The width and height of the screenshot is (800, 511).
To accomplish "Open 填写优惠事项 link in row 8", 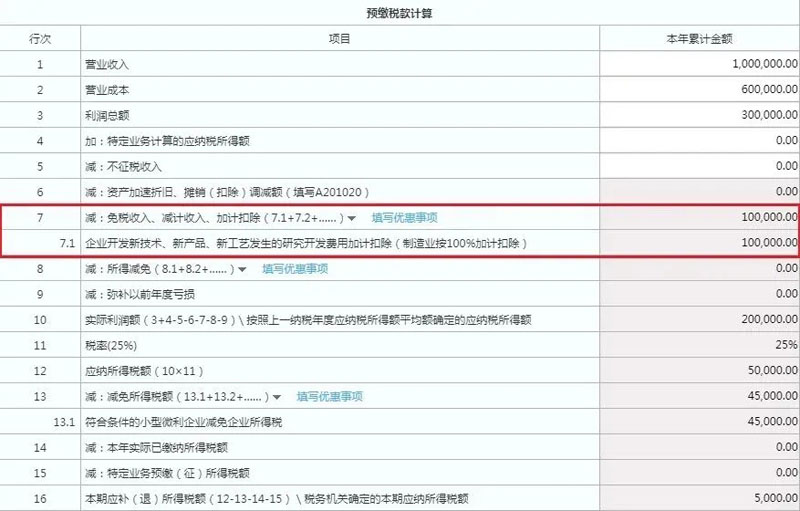I will tap(295, 269).
